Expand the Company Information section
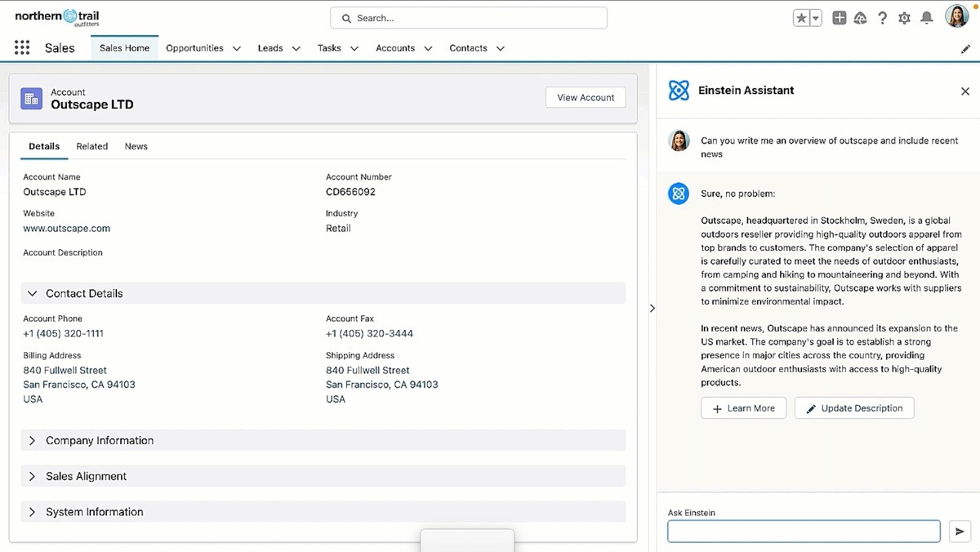 tap(323, 440)
